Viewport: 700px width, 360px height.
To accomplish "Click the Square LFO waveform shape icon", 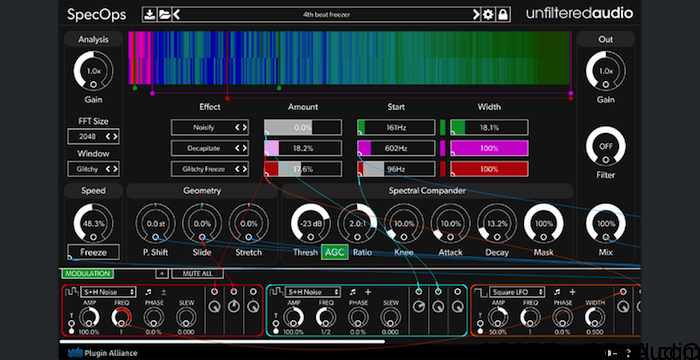I will point(481,292).
